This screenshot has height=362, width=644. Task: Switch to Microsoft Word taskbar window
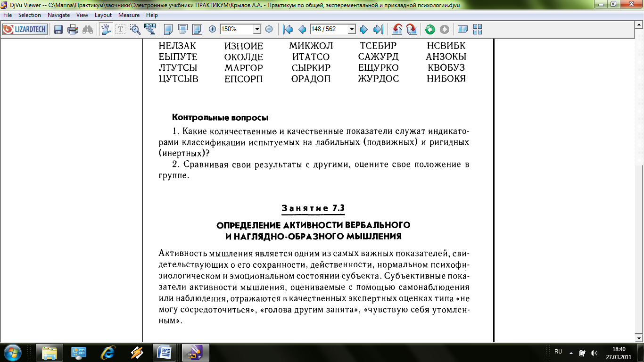[165, 353]
